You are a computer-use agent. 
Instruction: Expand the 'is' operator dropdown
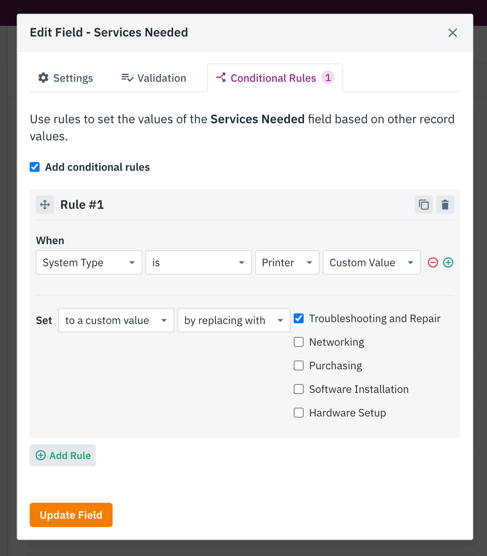(198, 262)
